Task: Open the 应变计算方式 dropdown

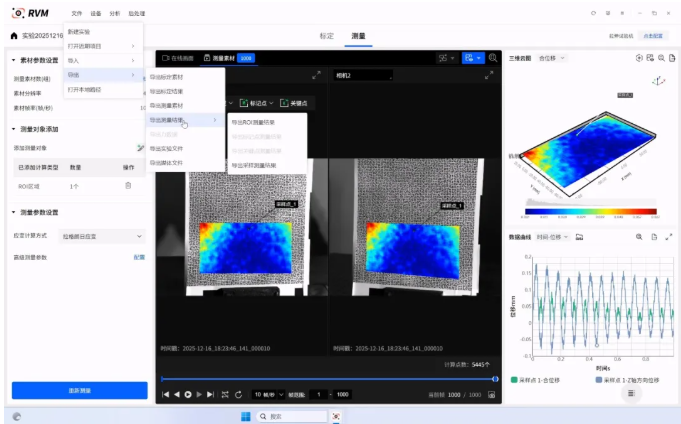Action: tap(105, 236)
